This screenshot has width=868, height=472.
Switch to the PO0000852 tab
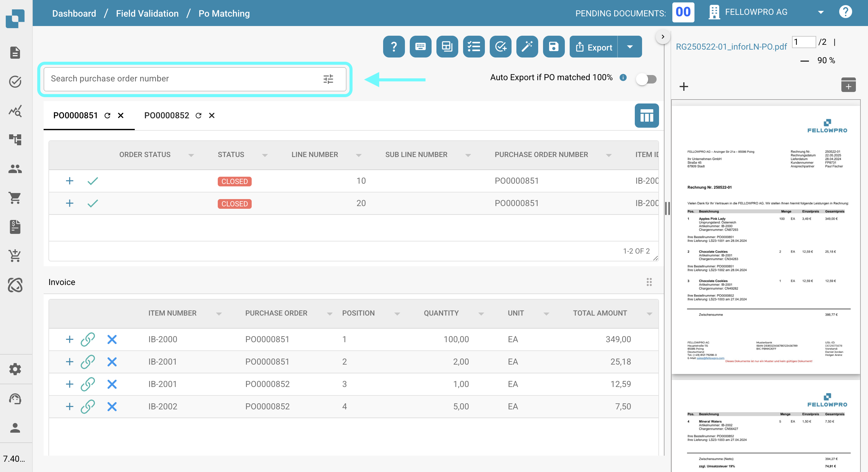coord(167,116)
